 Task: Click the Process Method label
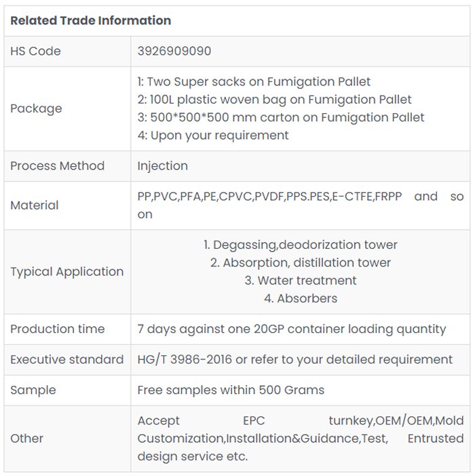pos(57,166)
